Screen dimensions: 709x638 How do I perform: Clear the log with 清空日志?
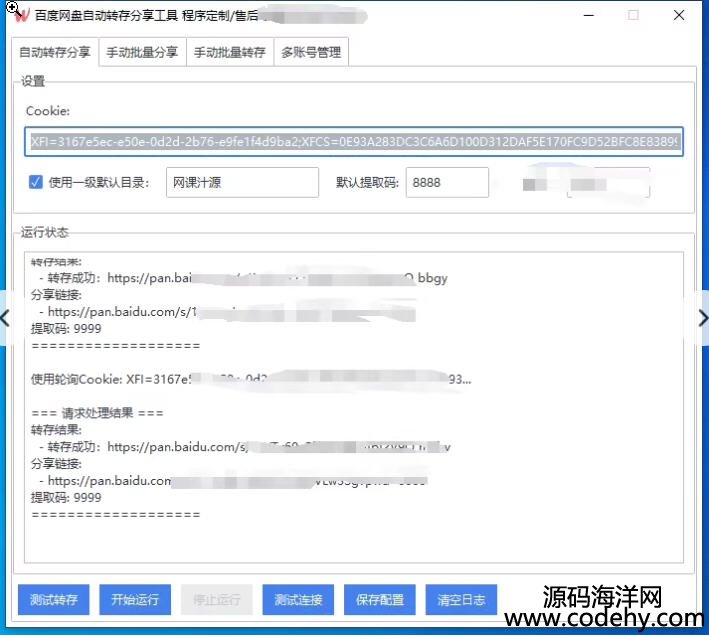(461, 600)
